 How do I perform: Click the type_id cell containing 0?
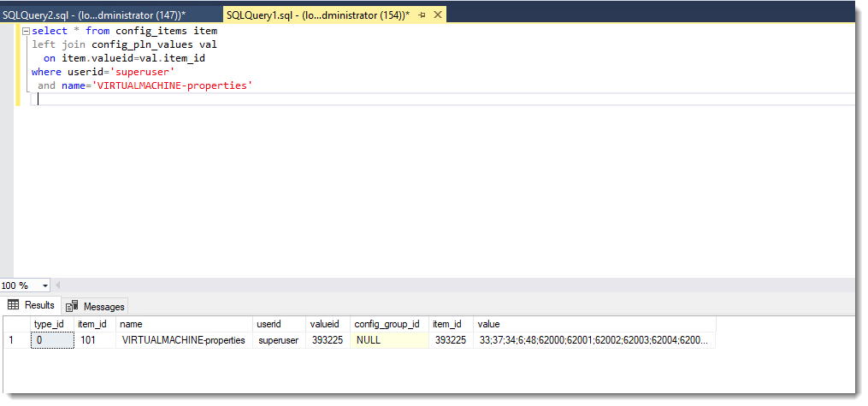click(x=52, y=340)
